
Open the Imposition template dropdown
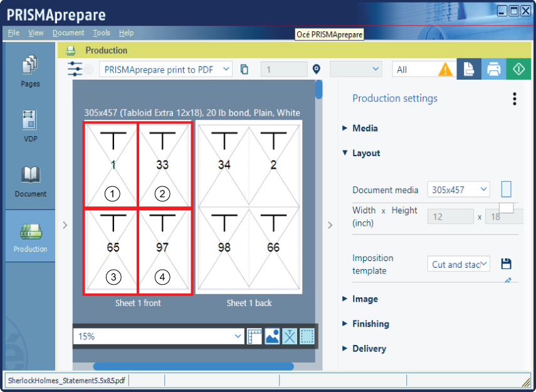tap(459, 264)
